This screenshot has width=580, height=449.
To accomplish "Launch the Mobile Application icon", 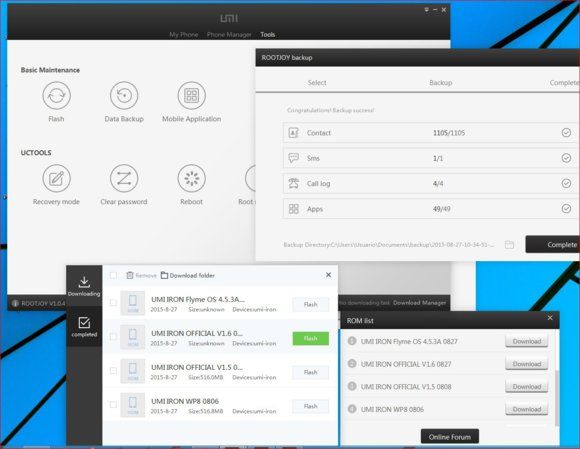I will coord(192,95).
